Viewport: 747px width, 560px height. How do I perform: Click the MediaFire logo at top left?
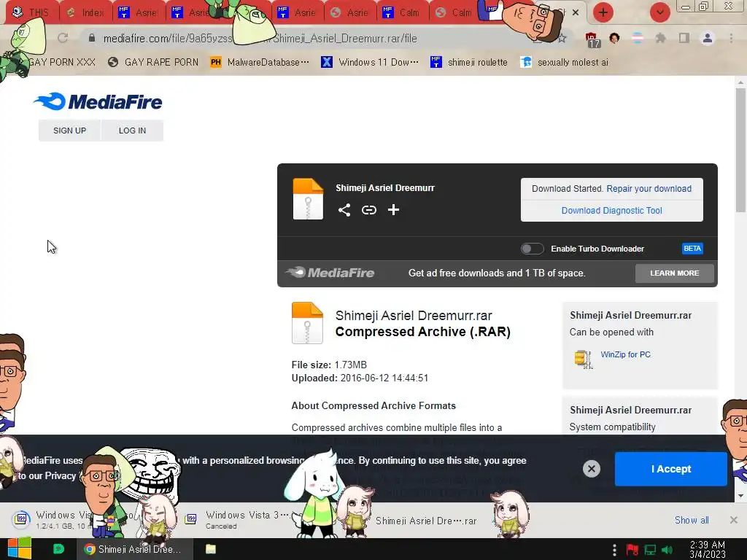(x=98, y=101)
